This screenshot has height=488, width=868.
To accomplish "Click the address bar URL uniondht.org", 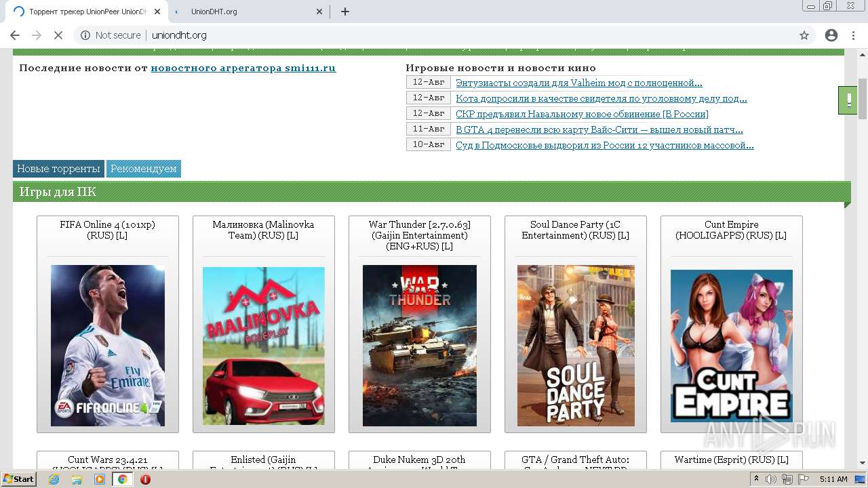I will point(179,35).
